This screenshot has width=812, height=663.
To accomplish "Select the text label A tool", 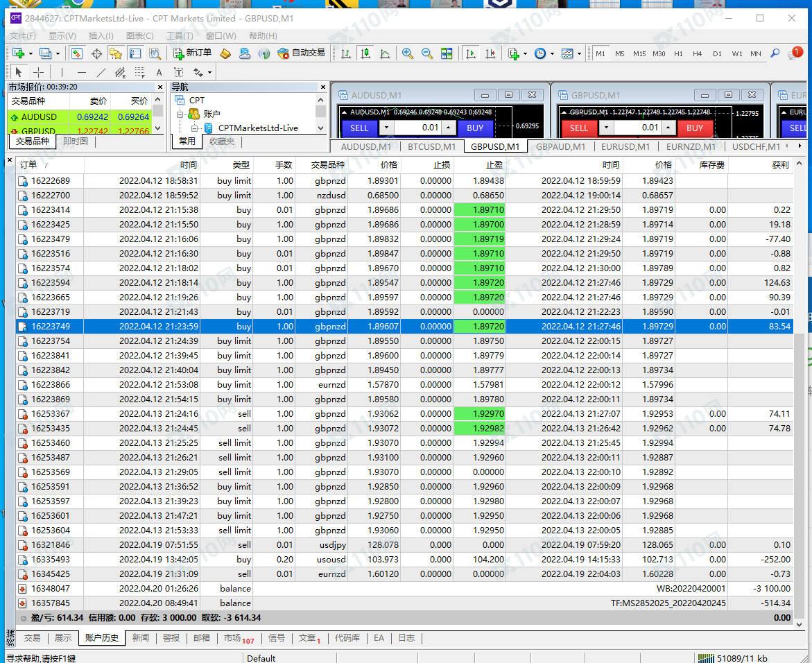I will [159, 72].
